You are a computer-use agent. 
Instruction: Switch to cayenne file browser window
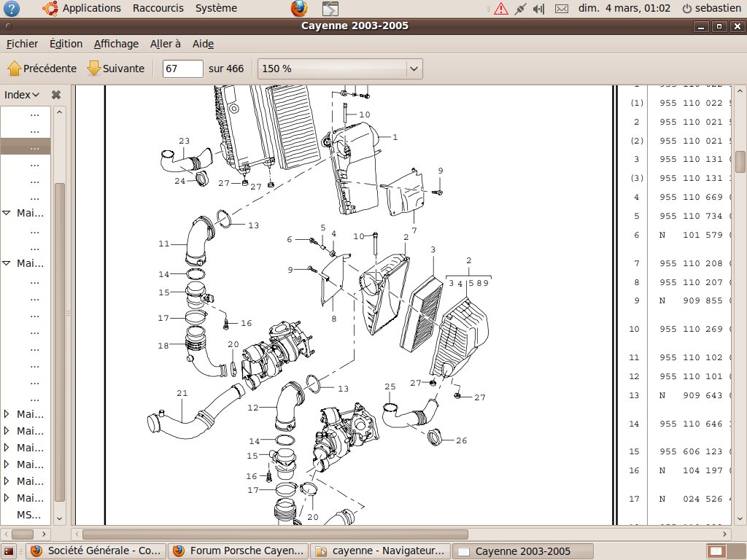[x=379, y=551]
